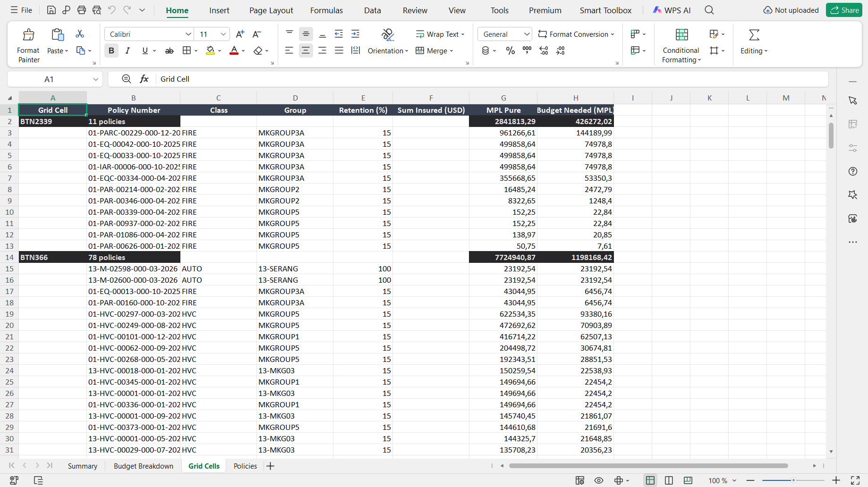Adjust the zoom slider
The height and width of the screenshot is (487, 868).
[x=793, y=480]
